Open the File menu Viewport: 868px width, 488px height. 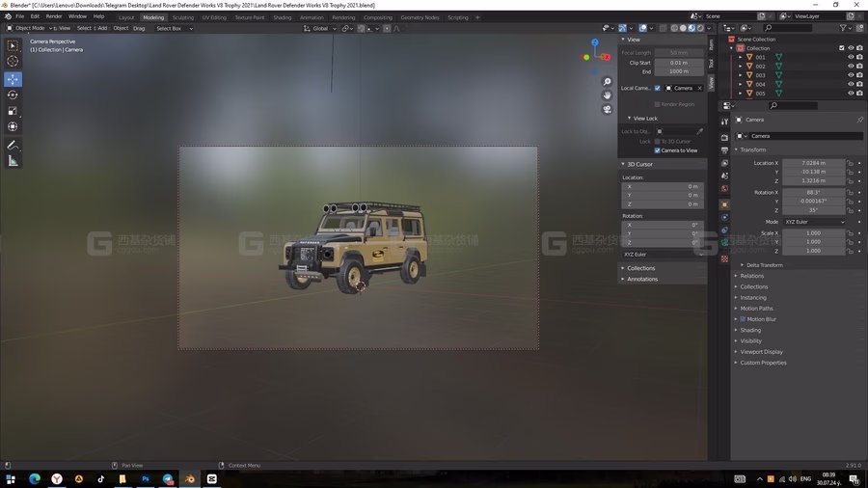coord(19,16)
